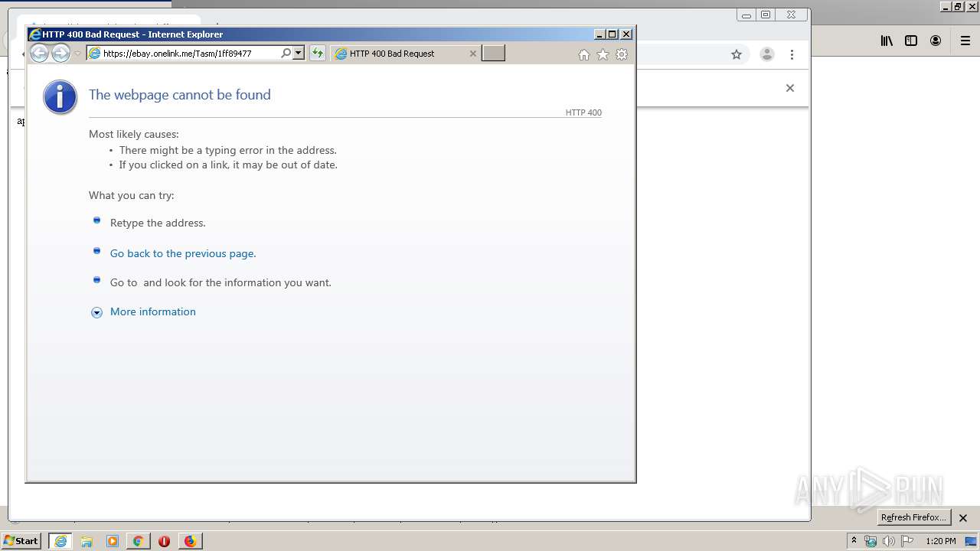Viewport: 980px width, 551px height.
Task: Open the Chrome three-dot menu
Action: coord(792,54)
